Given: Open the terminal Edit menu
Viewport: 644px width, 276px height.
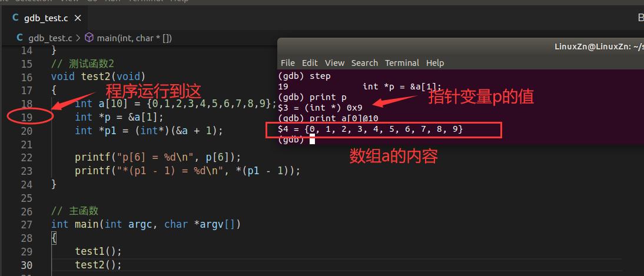Looking at the screenshot, I should [x=310, y=63].
